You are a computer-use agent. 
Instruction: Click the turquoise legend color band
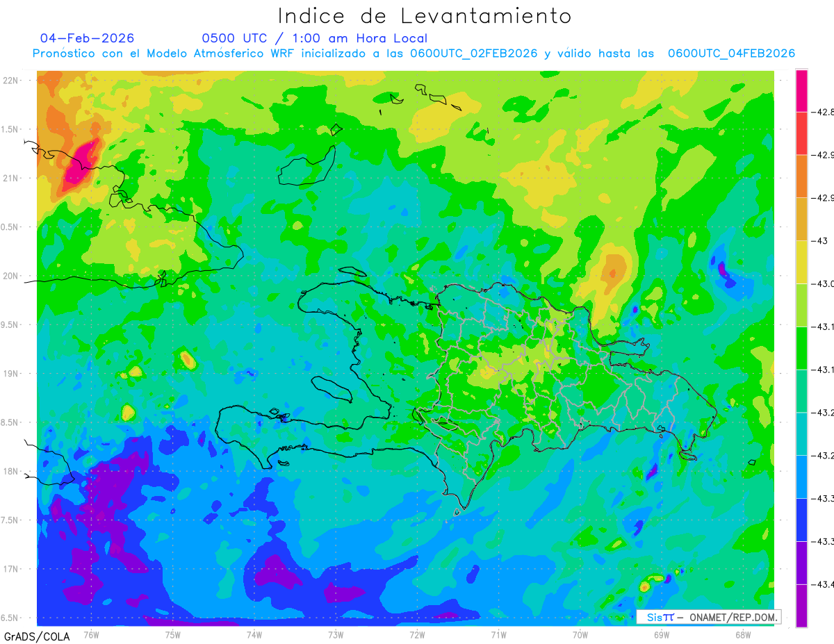[x=801, y=434]
